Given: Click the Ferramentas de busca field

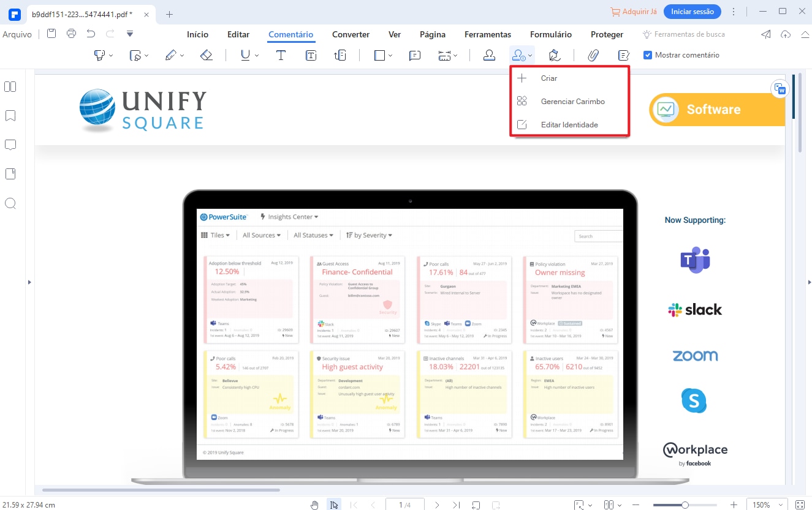Looking at the screenshot, I should point(683,34).
